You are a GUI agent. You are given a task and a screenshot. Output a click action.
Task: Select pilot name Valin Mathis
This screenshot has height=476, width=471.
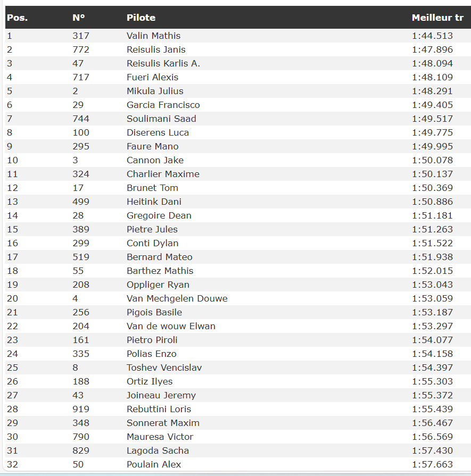pos(153,36)
